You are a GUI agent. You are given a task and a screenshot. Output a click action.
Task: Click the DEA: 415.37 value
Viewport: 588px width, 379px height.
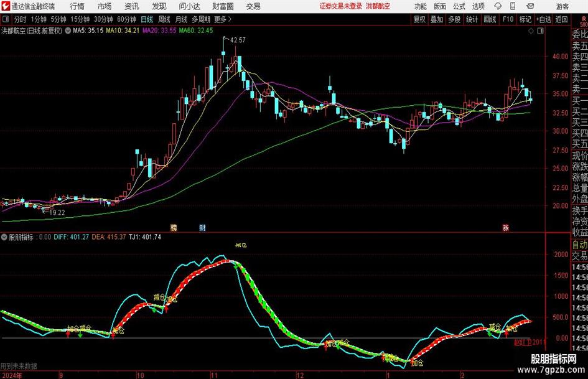(109, 237)
